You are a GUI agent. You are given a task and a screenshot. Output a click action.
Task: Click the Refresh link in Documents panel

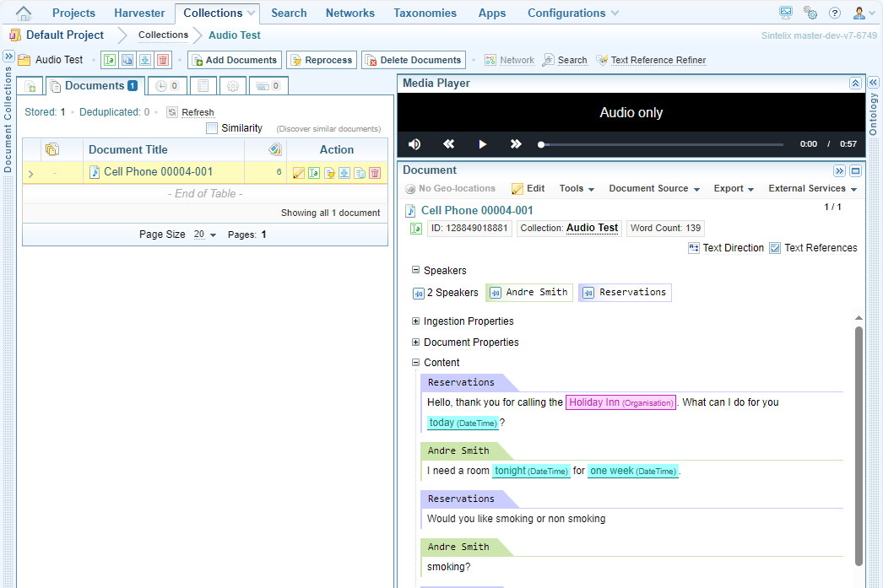click(198, 112)
